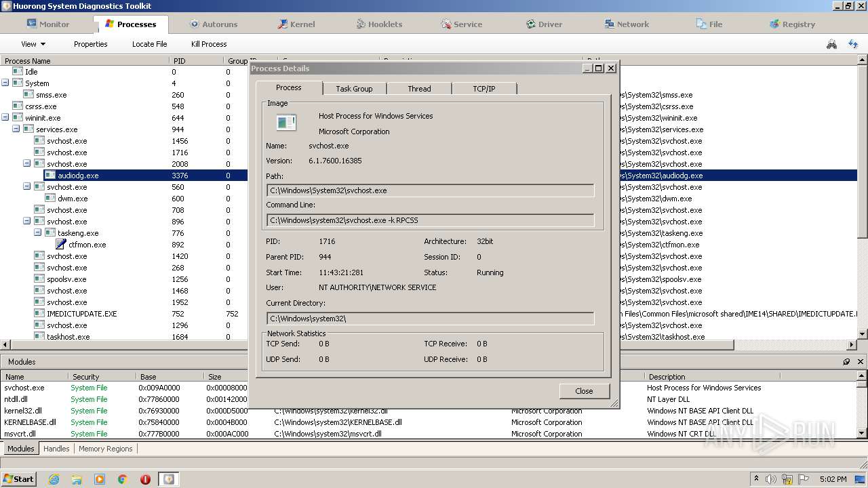Switch to the File tab
This screenshot has width=868, height=488.
click(x=709, y=24)
